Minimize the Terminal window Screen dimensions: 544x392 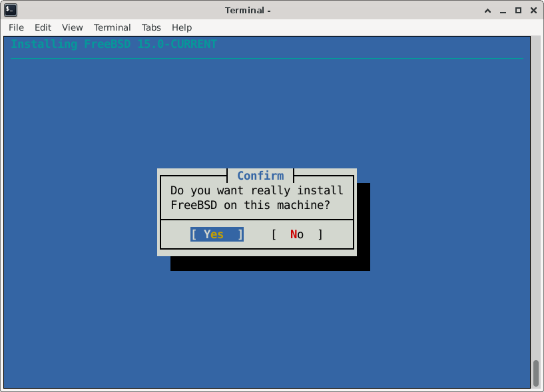(504, 10)
